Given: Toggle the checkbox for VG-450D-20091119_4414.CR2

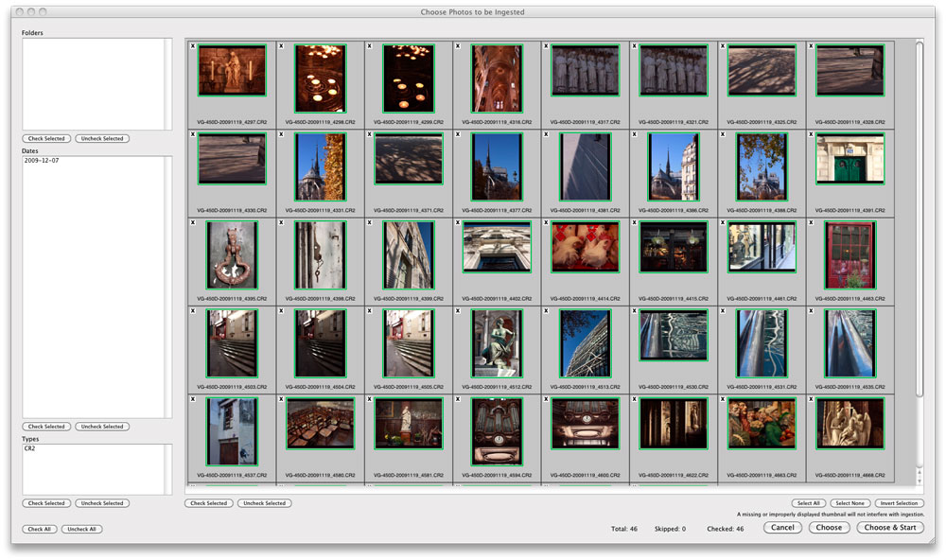Looking at the screenshot, I should tap(546, 222).
